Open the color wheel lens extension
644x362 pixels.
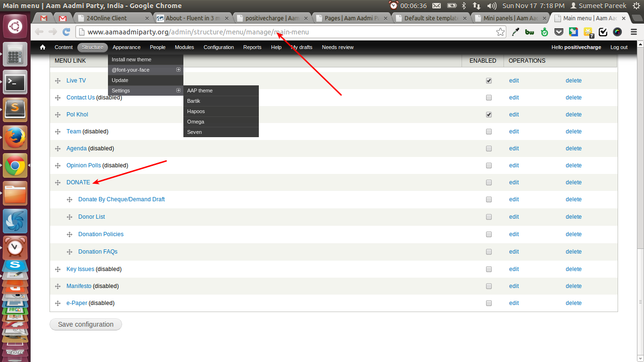pyautogui.click(x=618, y=32)
